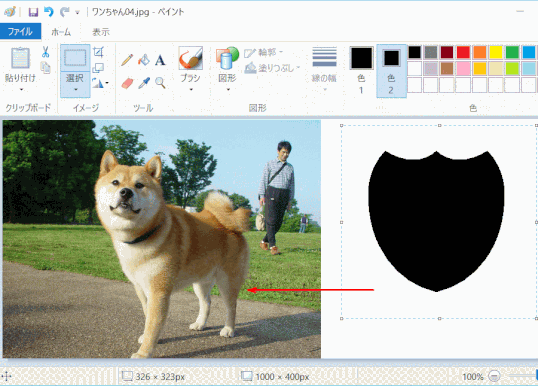The image size is (538, 386).
Task: Expand the 選択 dropdown arrow
Action: pyautogui.click(x=75, y=90)
